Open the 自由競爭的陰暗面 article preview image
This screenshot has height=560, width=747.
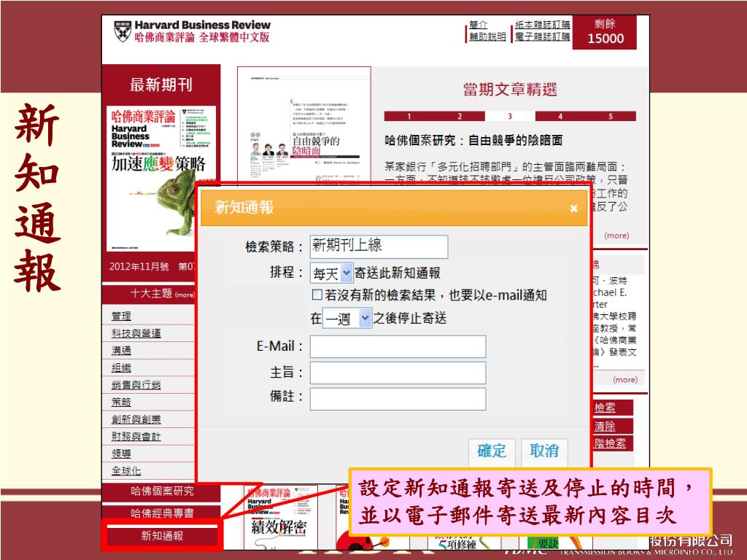click(x=304, y=126)
